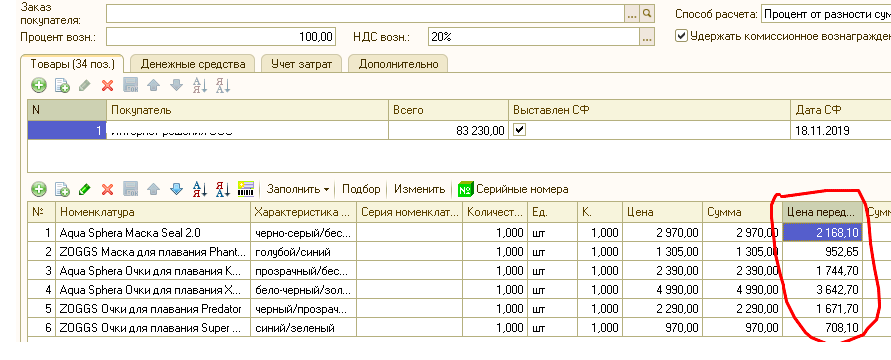
Task: Switch to the Денежные средства tab
Action: point(193,64)
